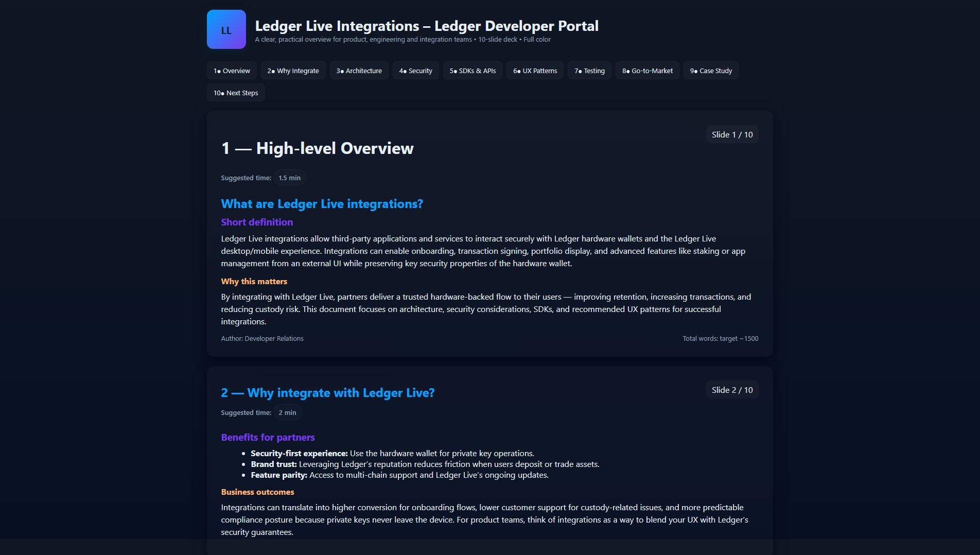Open SDKs & APIs section
This screenshot has width=980, height=555.
tap(472, 71)
